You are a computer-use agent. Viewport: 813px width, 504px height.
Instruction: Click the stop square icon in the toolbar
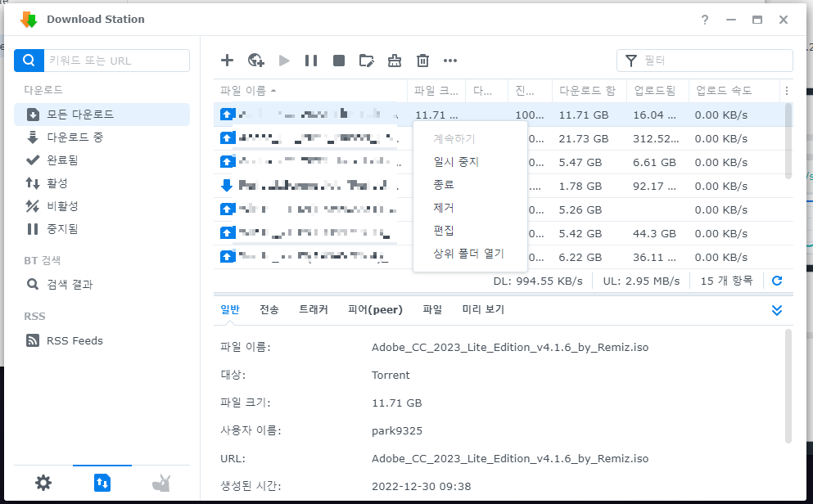point(338,60)
